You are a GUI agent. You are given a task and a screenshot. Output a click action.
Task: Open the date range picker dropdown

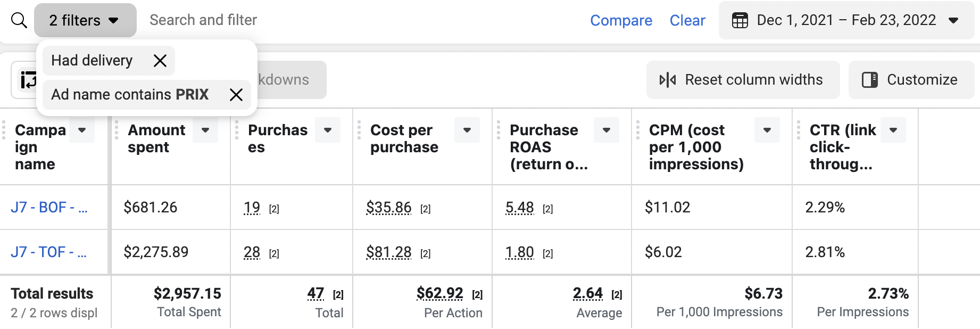pos(953,20)
